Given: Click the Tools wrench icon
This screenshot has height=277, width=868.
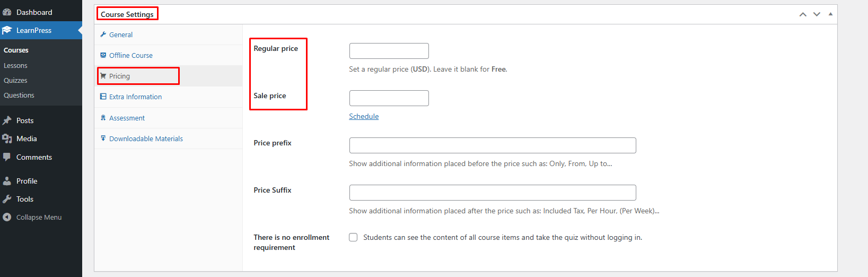Looking at the screenshot, I should [x=7, y=199].
